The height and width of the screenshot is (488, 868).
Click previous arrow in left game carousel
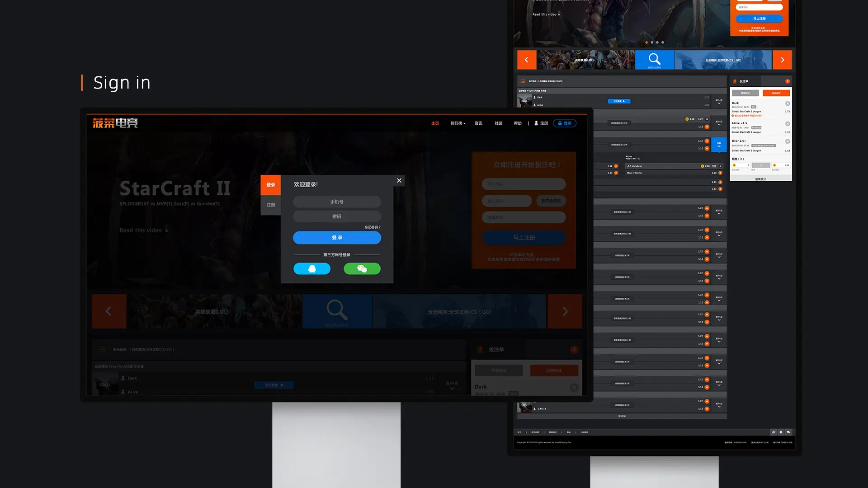109,311
